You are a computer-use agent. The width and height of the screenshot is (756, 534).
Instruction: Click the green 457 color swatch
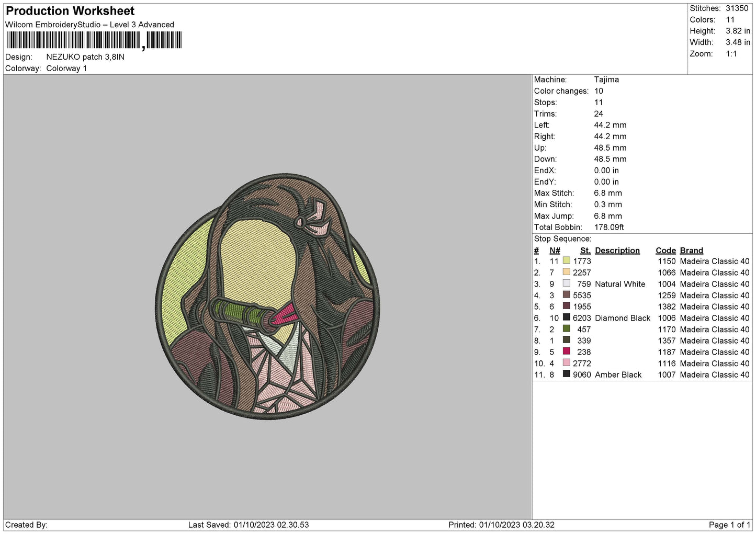(566, 328)
